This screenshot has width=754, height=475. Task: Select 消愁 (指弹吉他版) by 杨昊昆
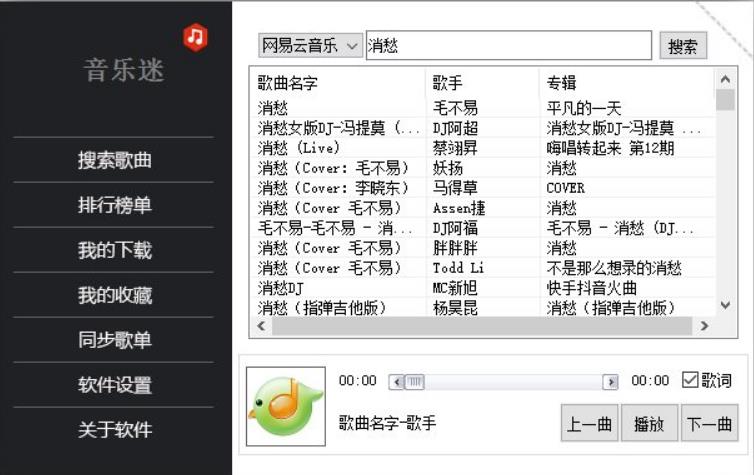[x=483, y=308]
